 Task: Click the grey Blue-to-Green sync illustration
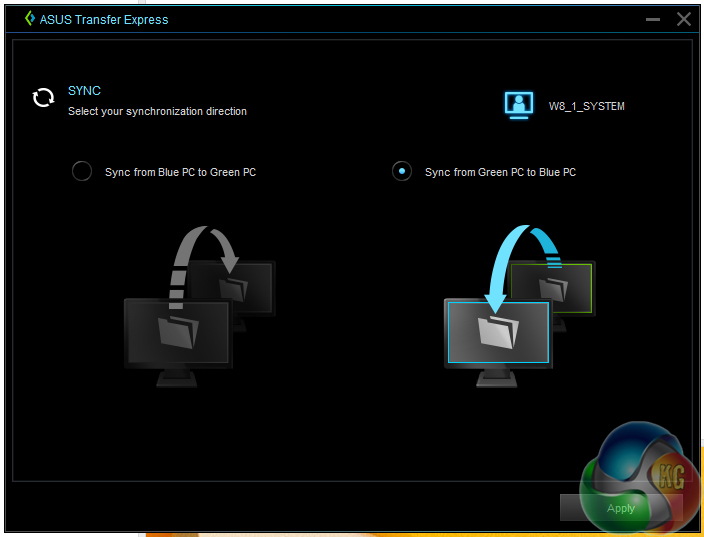199,306
